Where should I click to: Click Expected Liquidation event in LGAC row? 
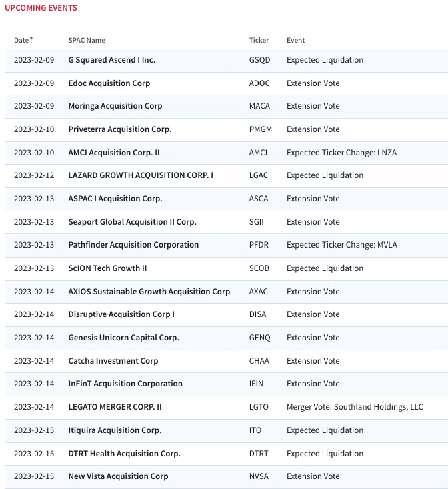[325, 175]
